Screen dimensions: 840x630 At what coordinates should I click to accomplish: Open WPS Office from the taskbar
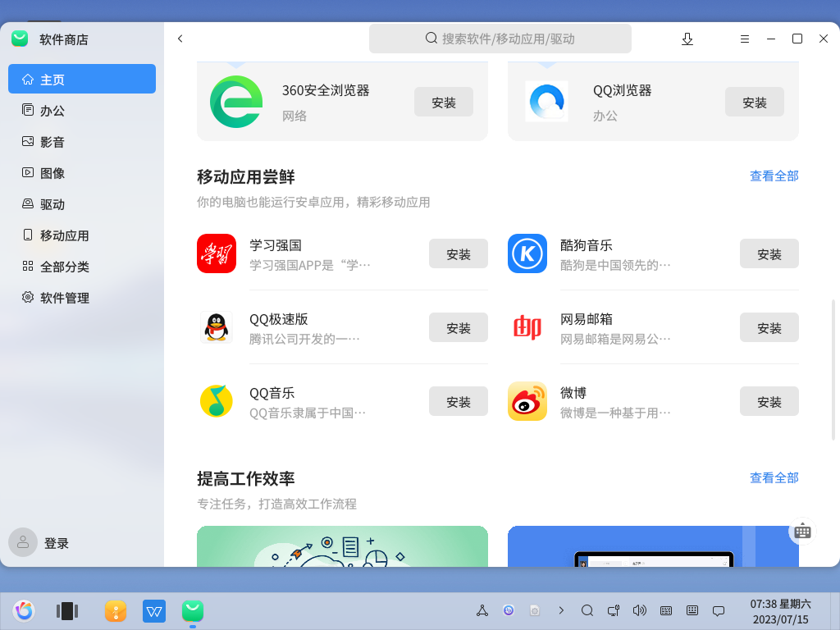pyautogui.click(x=154, y=610)
